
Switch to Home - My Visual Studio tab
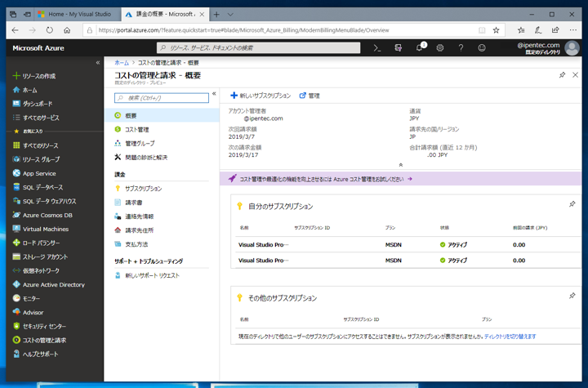[x=78, y=14]
